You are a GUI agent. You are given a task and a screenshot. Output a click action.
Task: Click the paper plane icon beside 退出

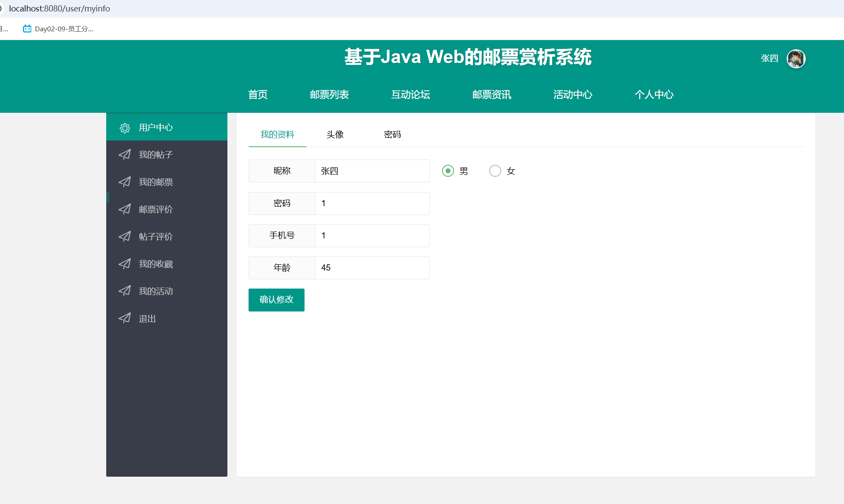pyautogui.click(x=125, y=319)
